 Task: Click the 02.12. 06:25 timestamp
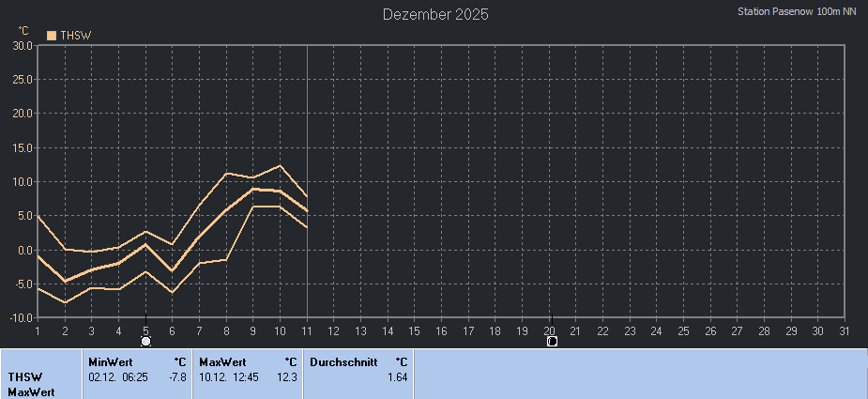click(118, 376)
